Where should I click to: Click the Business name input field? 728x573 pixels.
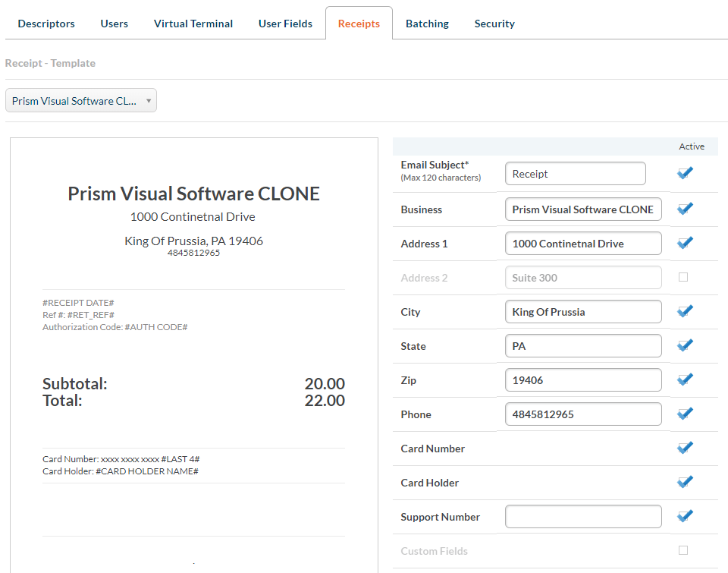click(x=583, y=209)
